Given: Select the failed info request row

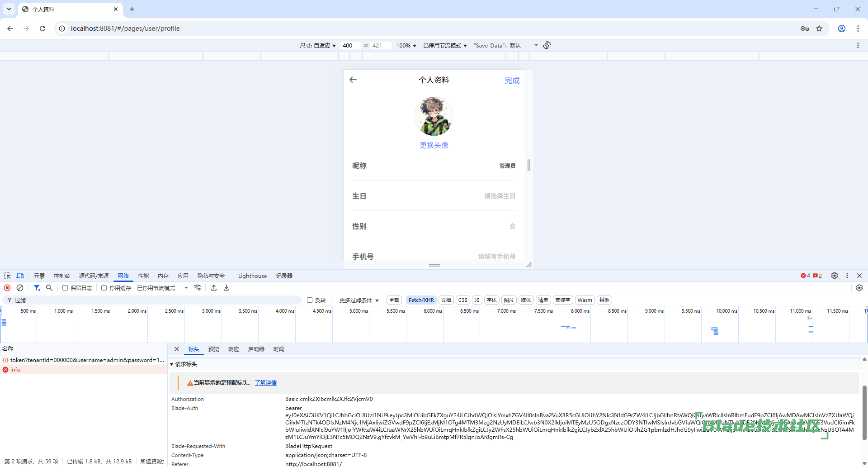Looking at the screenshot, I should (x=84, y=370).
